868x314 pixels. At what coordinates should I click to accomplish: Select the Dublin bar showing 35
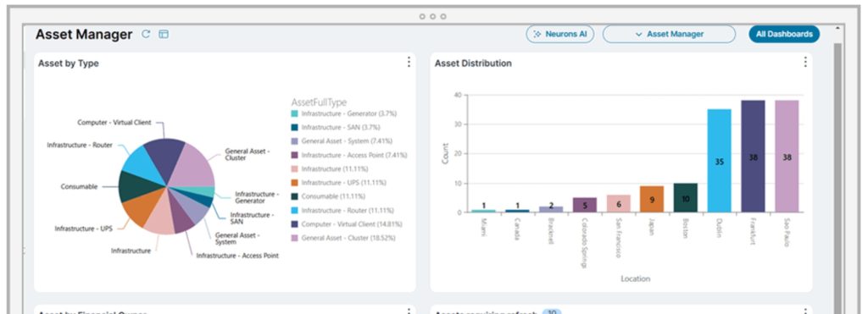(719, 160)
